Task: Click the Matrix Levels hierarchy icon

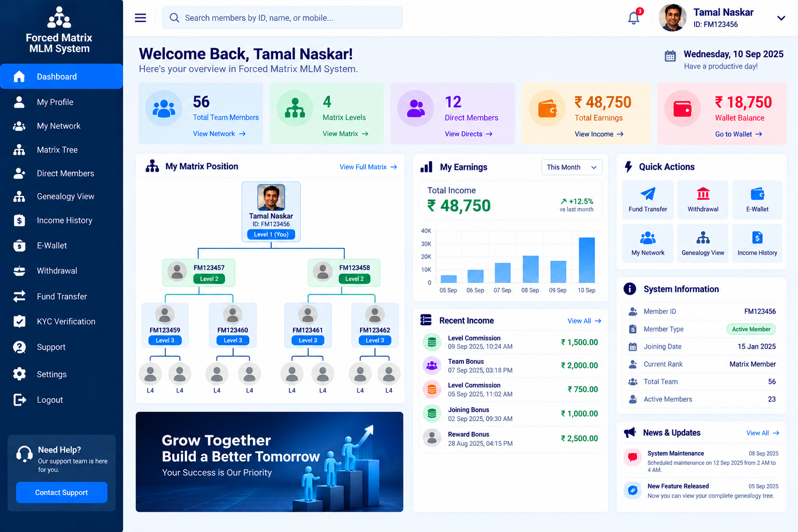Action: click(295, 108)
